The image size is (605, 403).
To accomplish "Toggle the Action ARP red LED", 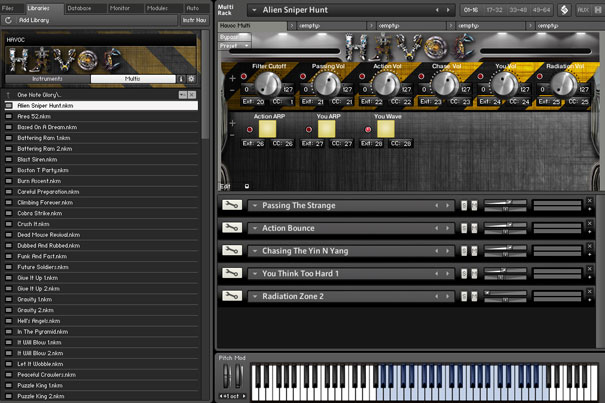I will (x=248, y=130).
